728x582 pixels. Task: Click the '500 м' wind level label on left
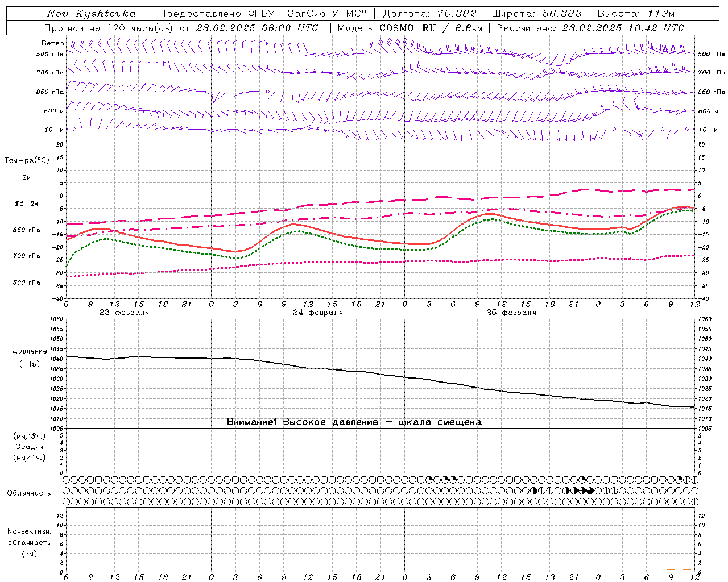click(54, 111)
